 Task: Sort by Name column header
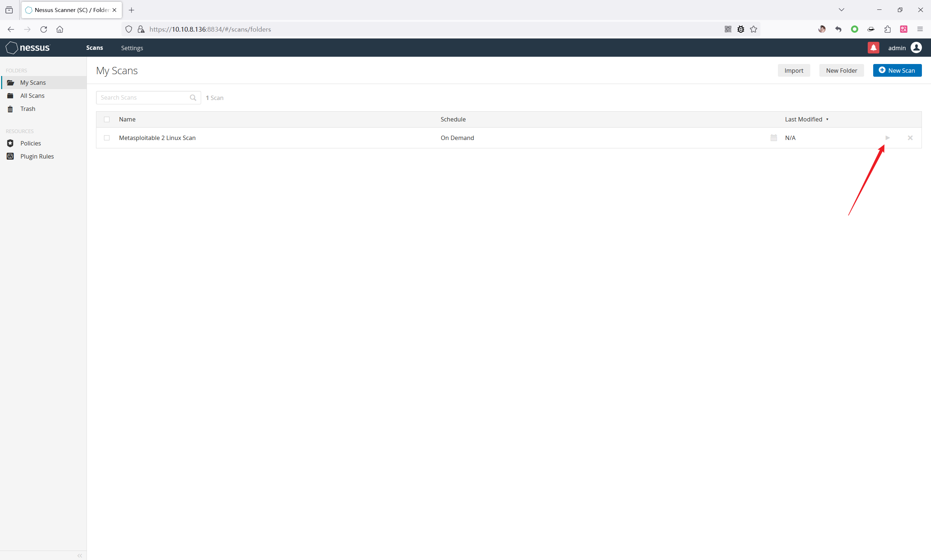[127, 120]
